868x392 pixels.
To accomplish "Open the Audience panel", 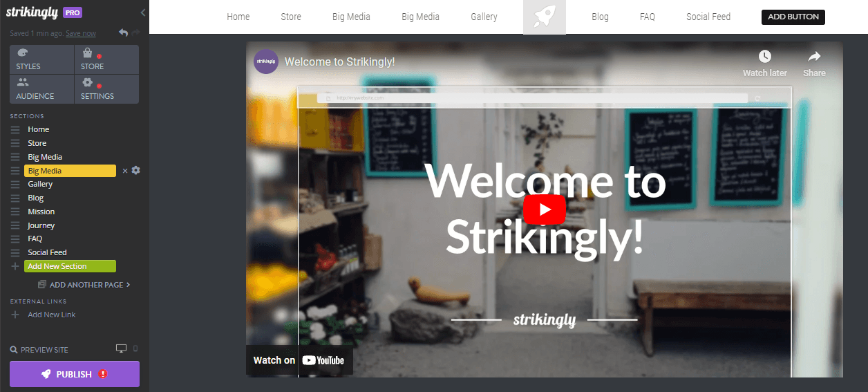I will 41,89.
